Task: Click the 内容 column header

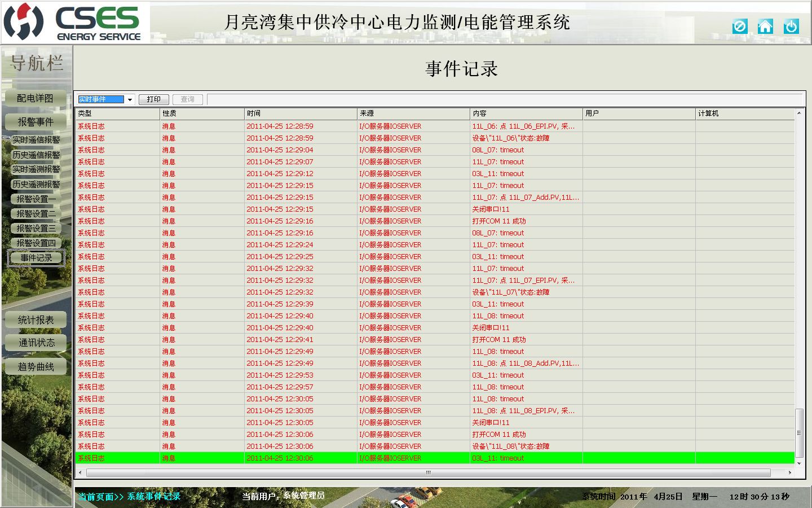Action: pyautogui.click(x=526, y=113)
